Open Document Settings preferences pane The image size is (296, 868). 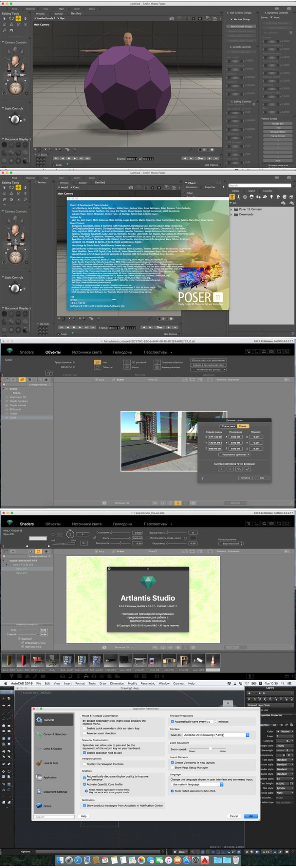point(54,791)
